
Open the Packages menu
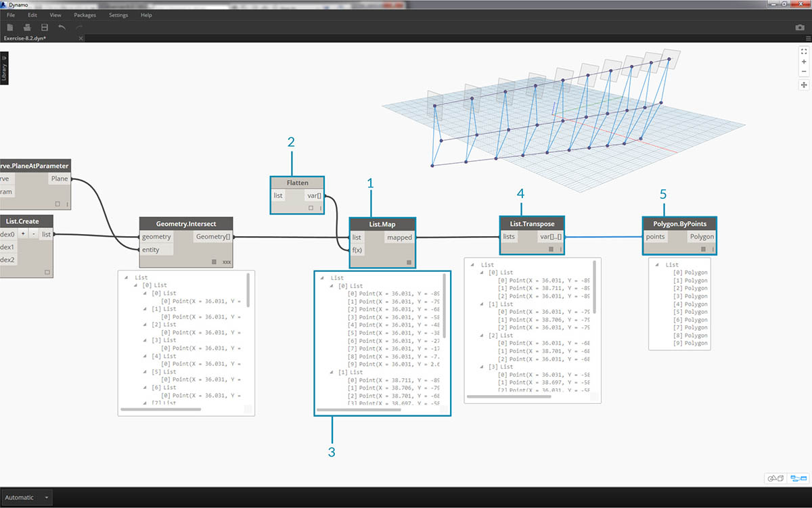[x=85, y=15]
